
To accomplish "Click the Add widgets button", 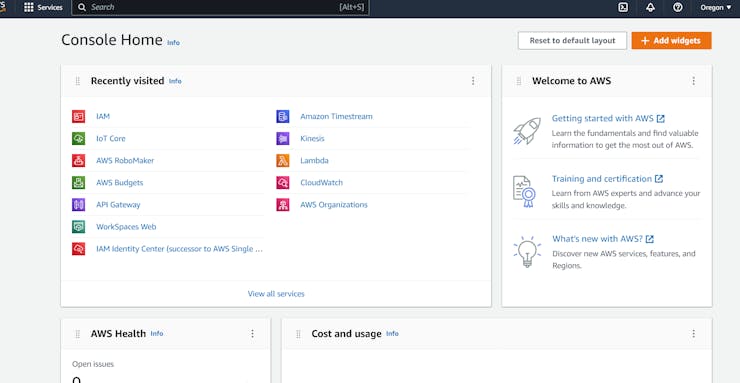I will pyautogui.click(x=671, y=41).
